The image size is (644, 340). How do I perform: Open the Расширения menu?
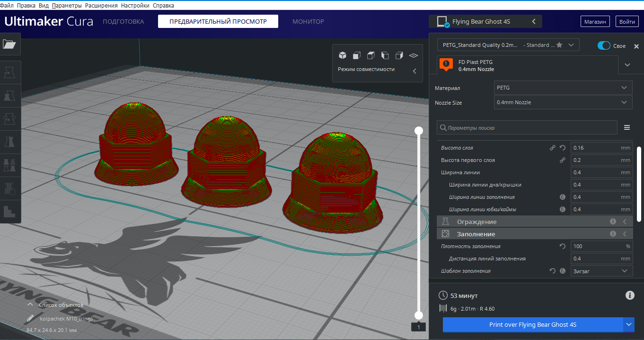pyautogui.click(x=101, y=6)
